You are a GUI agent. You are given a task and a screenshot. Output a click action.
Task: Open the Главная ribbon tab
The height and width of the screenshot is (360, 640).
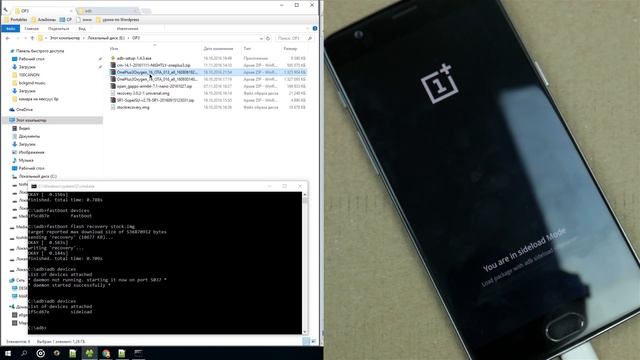coord(31,29)
